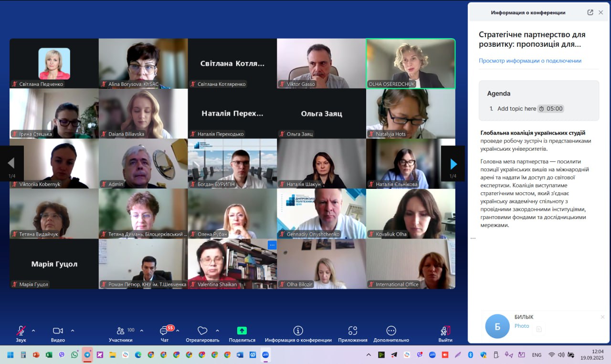Unmute the microphone with the Звук button
Image resolution: width=611 pixels, height=364 pixels.
[21, 331]
